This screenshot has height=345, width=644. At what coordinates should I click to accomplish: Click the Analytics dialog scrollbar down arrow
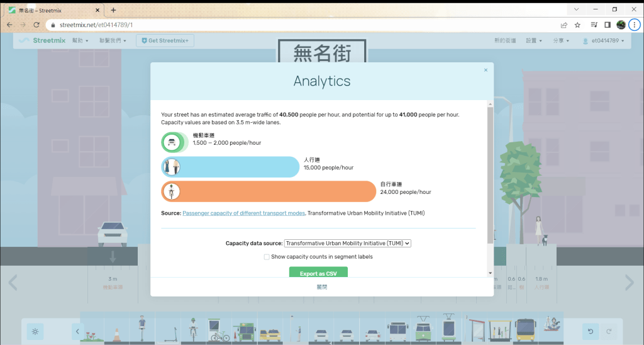point(490,273)
